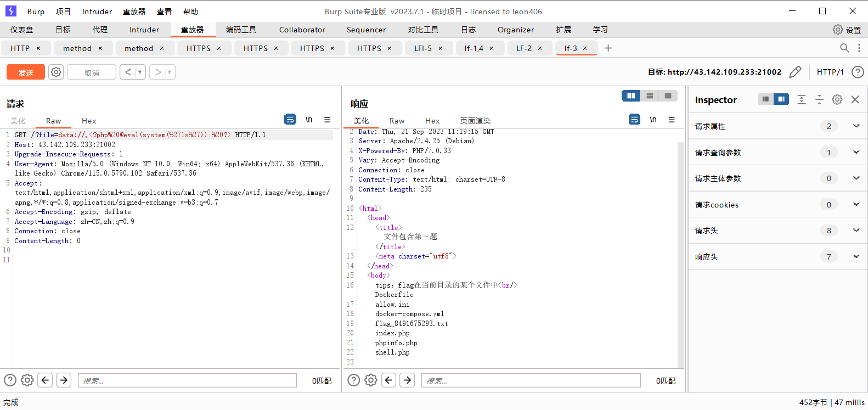
Task: Switch response view to Raw
Action: [x=397, y=121]
